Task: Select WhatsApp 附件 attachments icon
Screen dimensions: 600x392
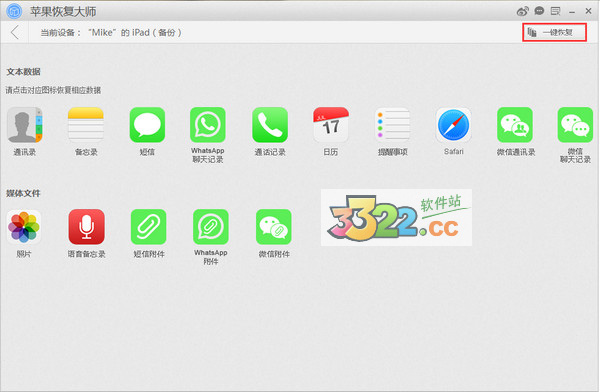Action: coord(211,227)
